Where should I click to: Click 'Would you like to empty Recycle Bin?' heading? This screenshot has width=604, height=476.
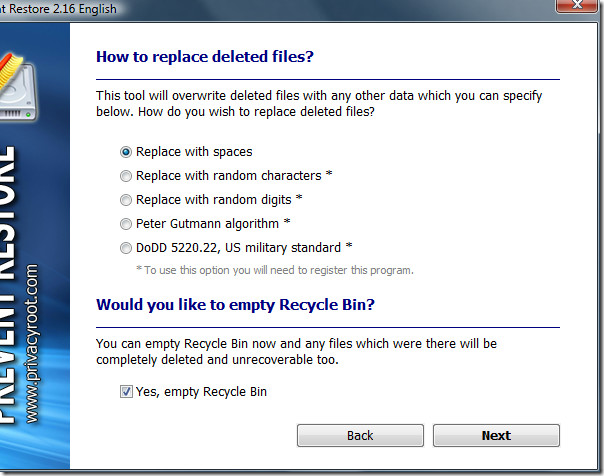[235, 305]
